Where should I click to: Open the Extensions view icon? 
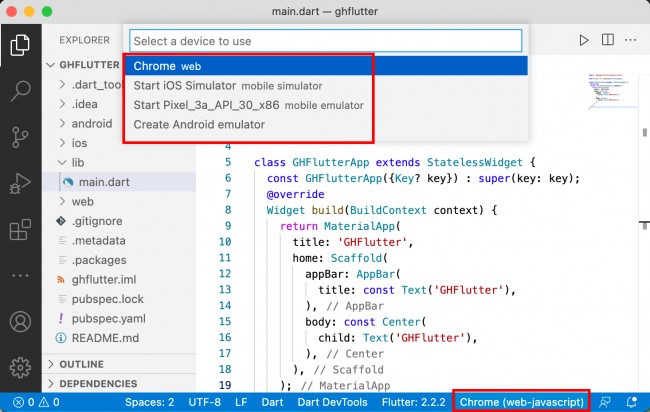pyautogui.click(x=20, y=231)
